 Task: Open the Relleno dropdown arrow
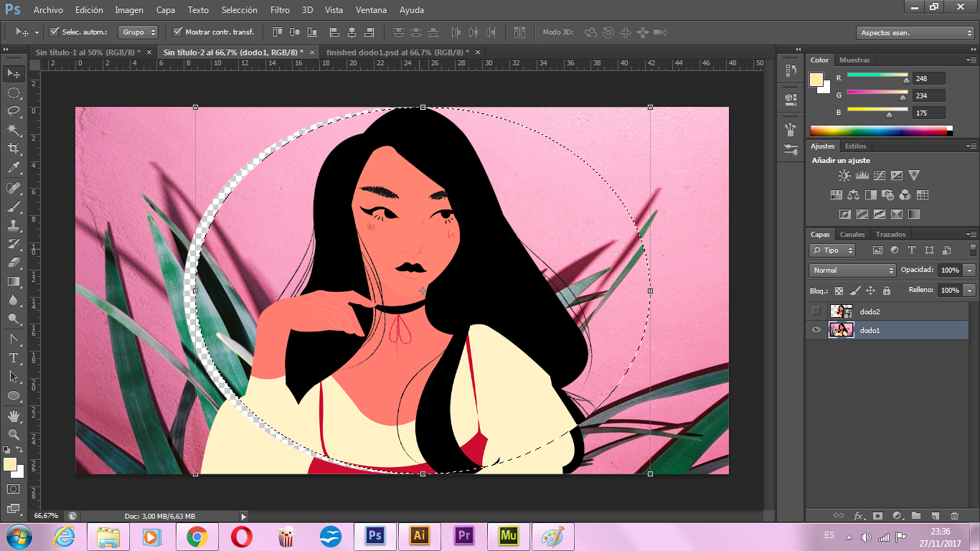click(970, 291)
